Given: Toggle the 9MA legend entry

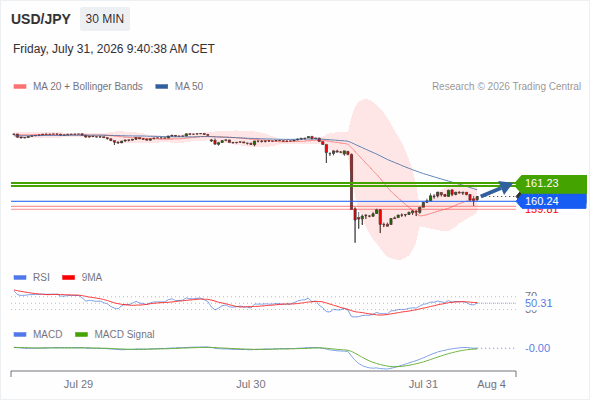Looking at the screenshot, I should [x=82, y=278].
